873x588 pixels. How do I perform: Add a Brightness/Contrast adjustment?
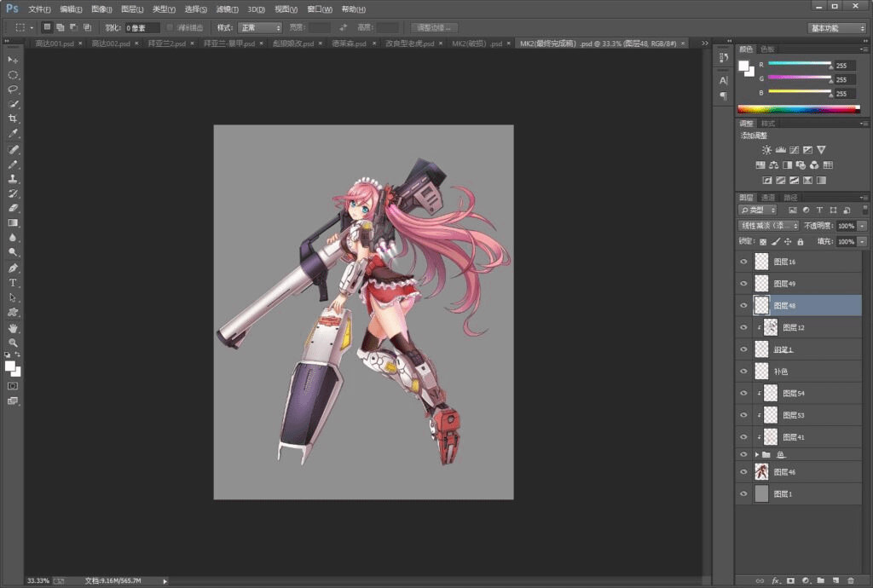coord(766,150)
